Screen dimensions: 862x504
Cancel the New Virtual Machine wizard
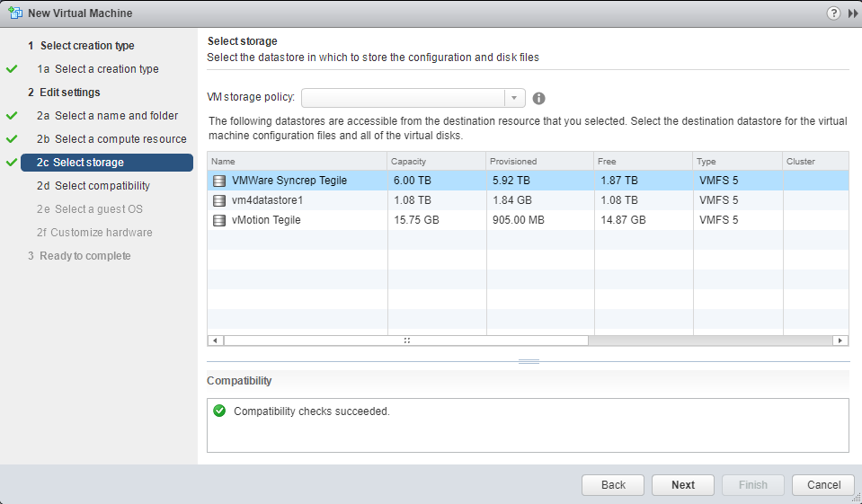(x=823, y=485)
